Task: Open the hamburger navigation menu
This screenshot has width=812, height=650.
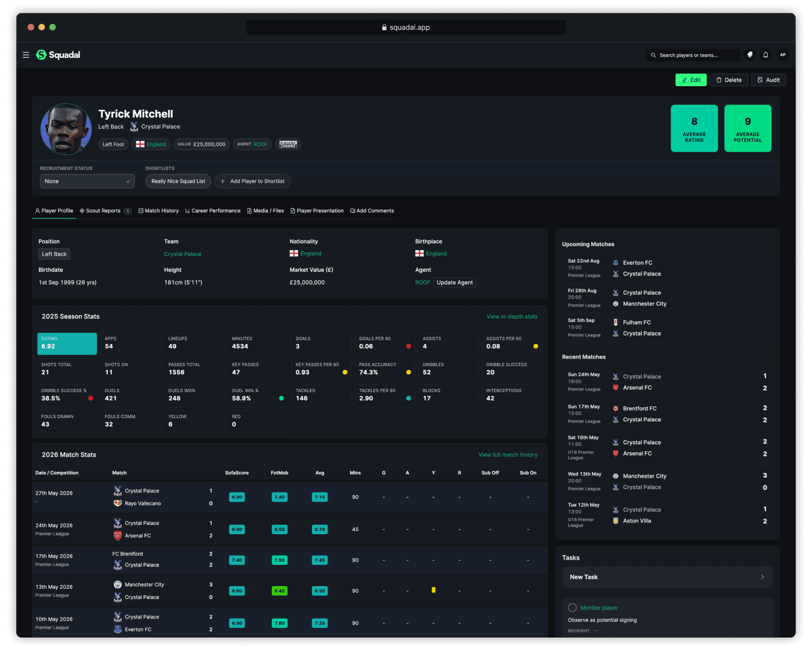Action: coord(26,55)
